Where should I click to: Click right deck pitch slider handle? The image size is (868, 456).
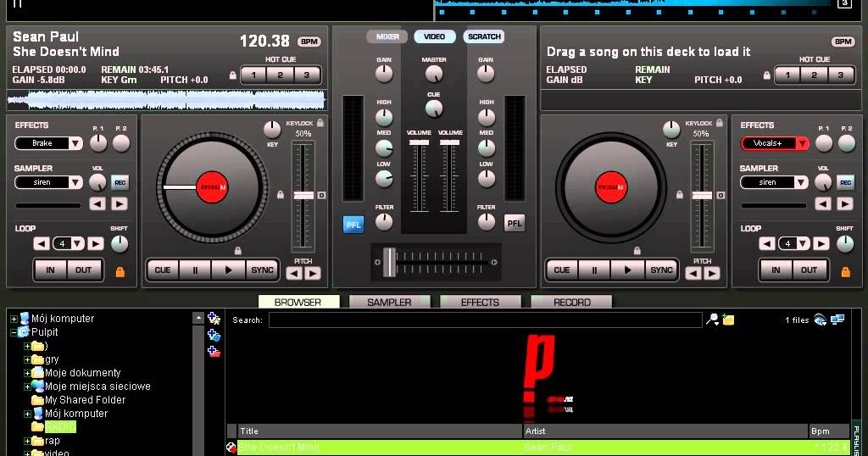[703, 195]
